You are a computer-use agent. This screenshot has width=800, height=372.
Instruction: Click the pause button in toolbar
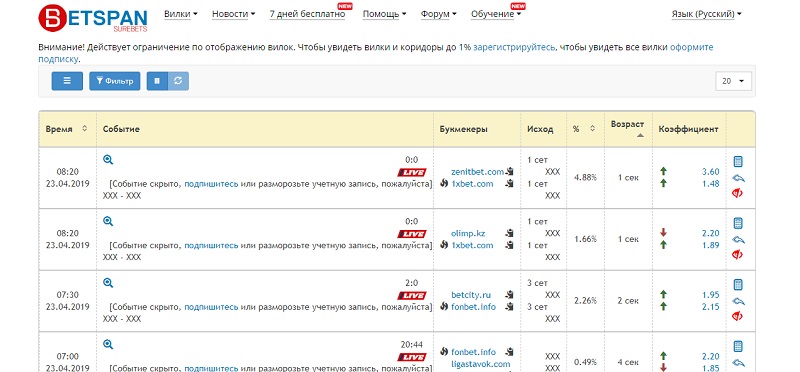click(157, 81)
